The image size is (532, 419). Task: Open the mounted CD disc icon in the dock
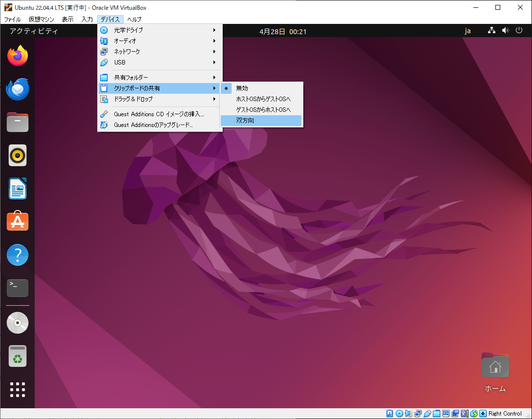click(x=18, y=323)
